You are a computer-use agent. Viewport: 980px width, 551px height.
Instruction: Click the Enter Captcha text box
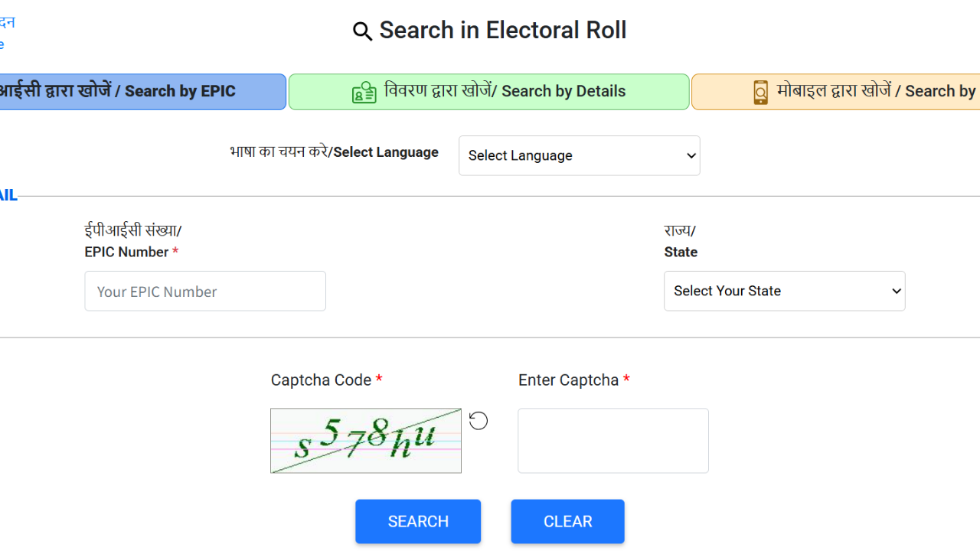(612, 440)
